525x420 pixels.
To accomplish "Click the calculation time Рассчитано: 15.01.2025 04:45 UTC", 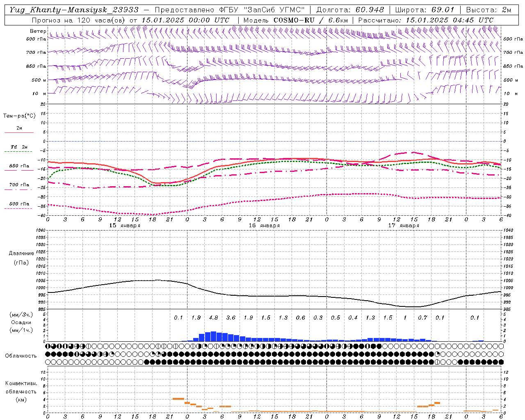I will tap(426, 20).
